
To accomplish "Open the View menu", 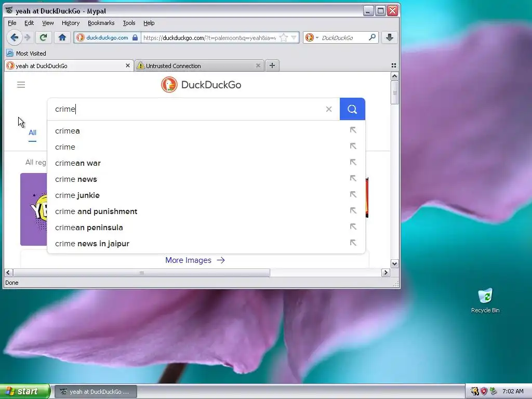I will tap(48, 23).
